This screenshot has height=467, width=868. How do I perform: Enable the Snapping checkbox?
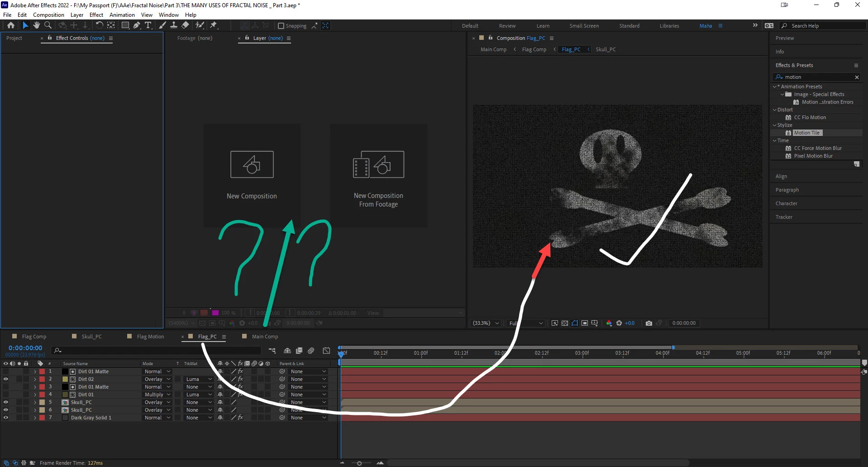281,26
